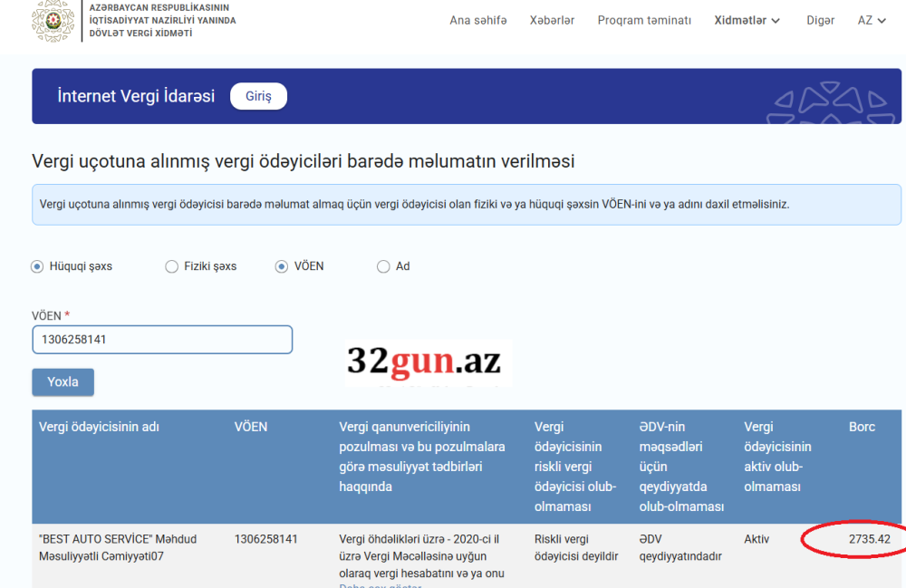The height and width of the screenshot is (588, 906).
Task: Switch search type to Ad
Action: tap(383, 266)
